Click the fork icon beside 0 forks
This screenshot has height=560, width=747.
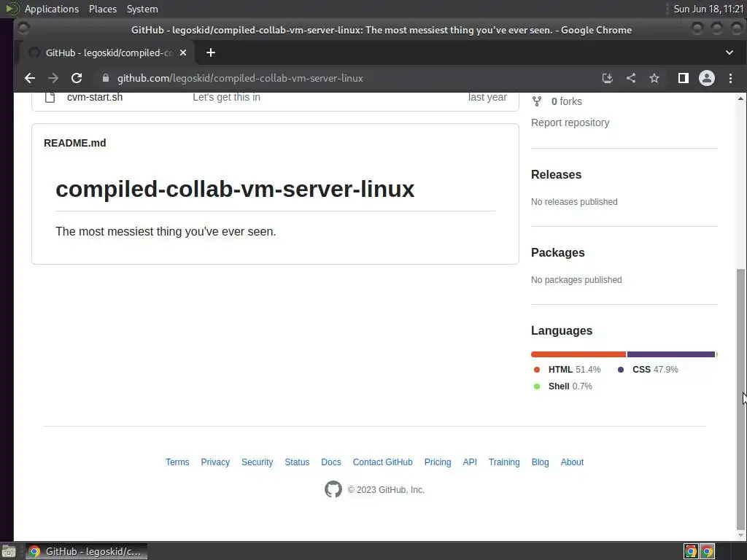[x=537, y=101]
